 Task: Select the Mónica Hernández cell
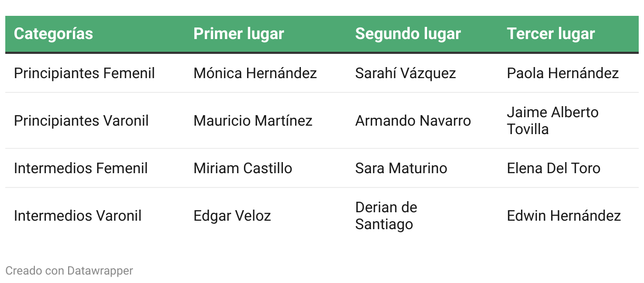(x=255, y=73)
